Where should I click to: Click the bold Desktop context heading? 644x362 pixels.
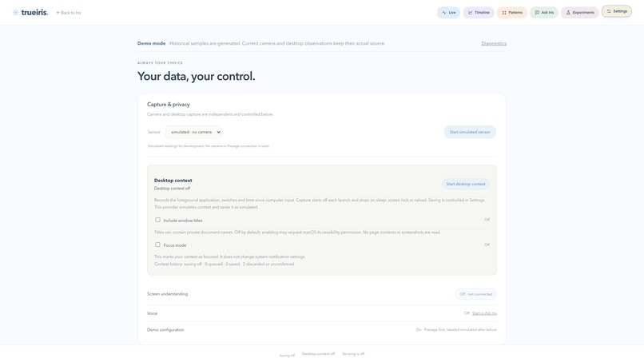[x=173, y=181]
